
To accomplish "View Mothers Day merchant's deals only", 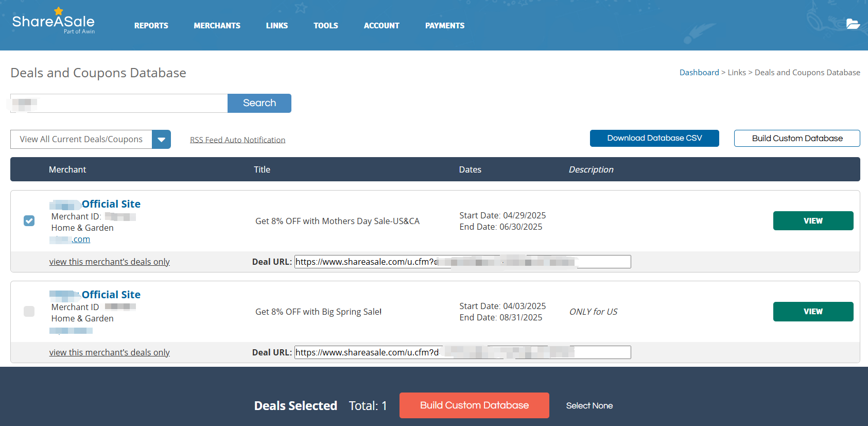I will [x=110, y=262].
